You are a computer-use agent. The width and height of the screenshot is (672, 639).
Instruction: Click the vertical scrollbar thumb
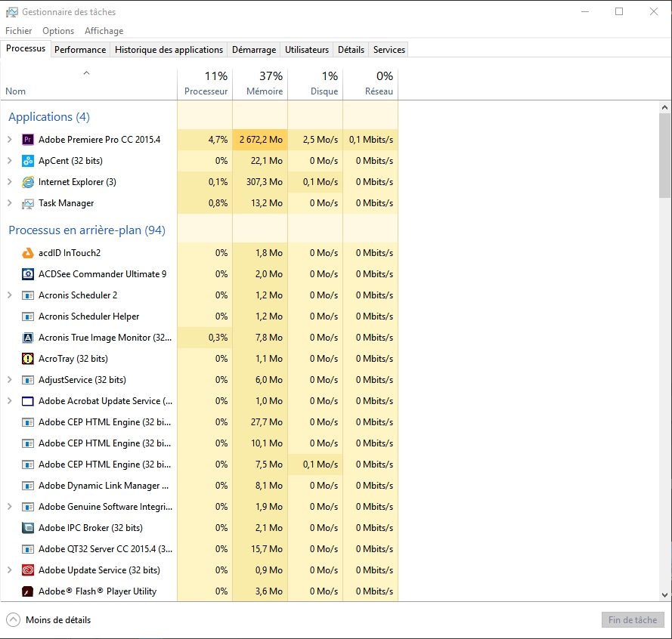(x=664, y=156)
